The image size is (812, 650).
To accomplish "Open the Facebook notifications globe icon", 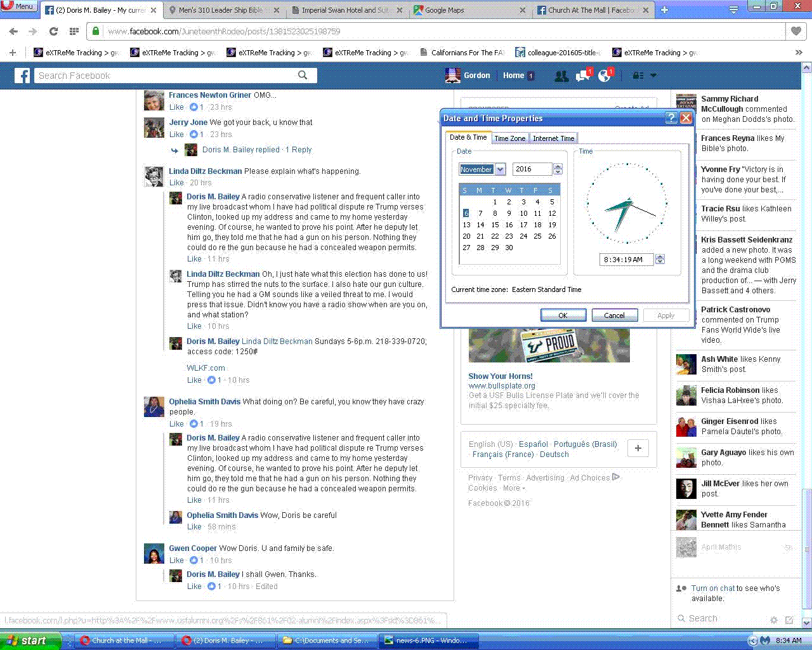I will (604, 76).
